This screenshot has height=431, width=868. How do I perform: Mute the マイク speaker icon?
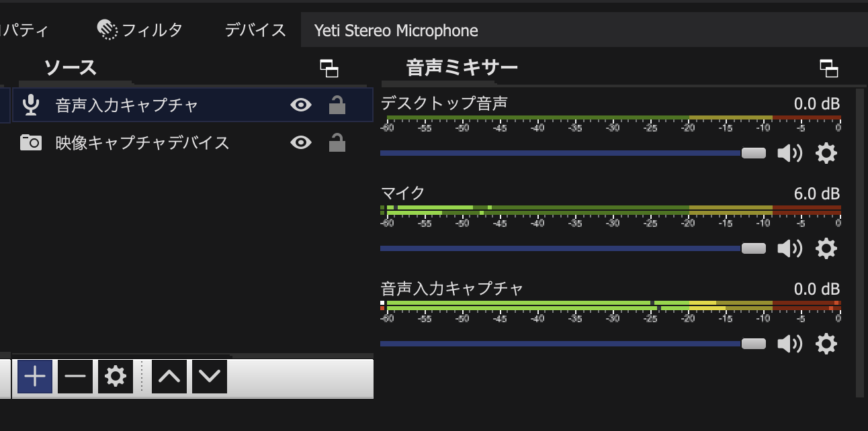pos(789,249)
